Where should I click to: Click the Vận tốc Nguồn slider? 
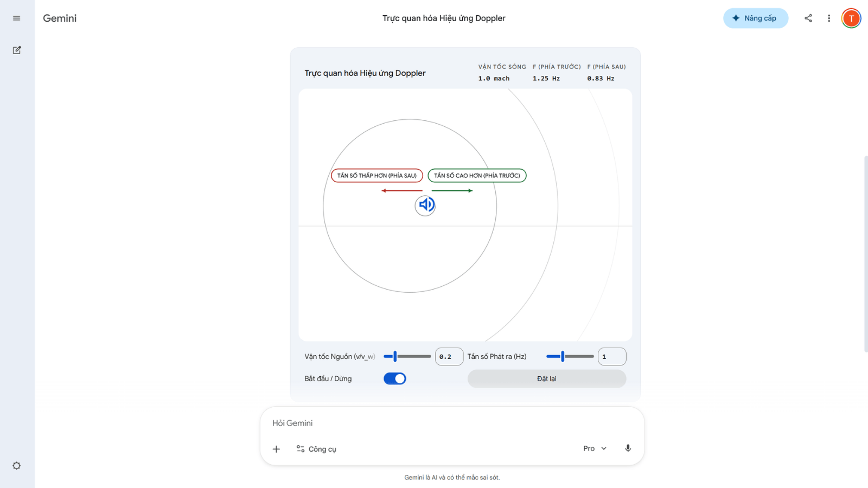click(407, 356)
